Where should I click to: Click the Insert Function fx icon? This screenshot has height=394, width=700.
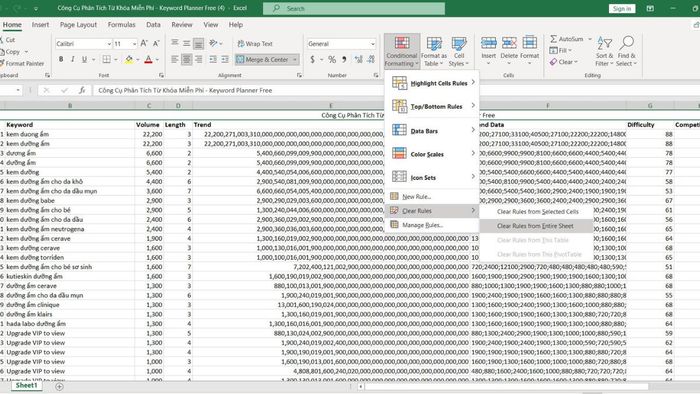coord(82,90)
